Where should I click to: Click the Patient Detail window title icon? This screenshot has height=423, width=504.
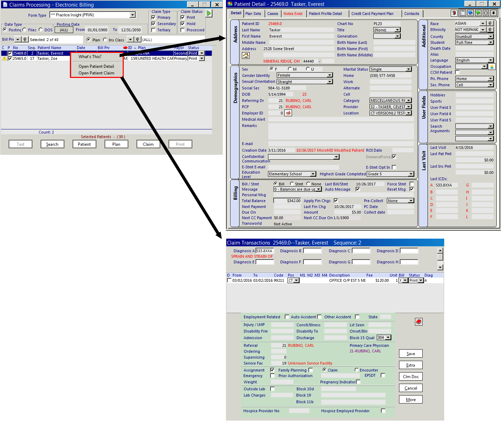pos(230,4)
